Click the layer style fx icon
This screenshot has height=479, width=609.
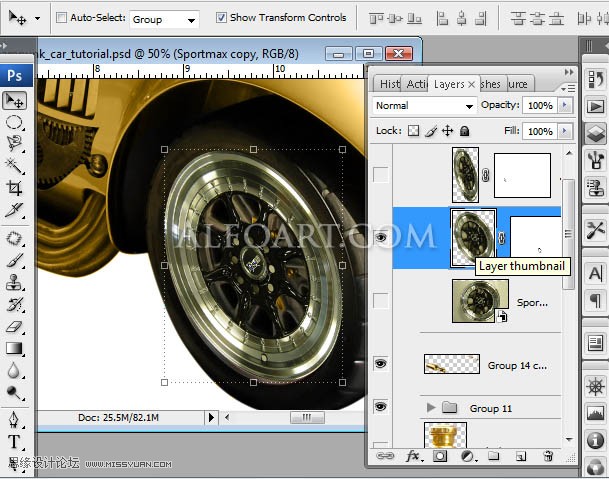coord(412,456)
